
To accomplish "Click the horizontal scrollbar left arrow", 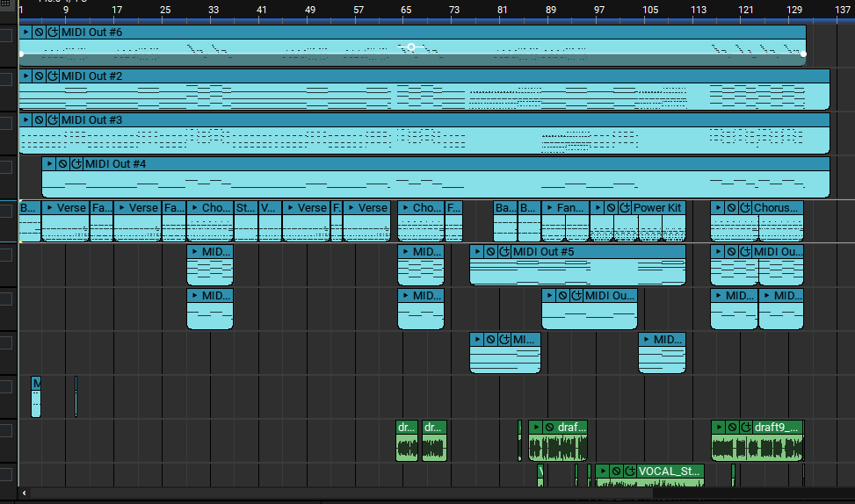I will tap(24, 493).
